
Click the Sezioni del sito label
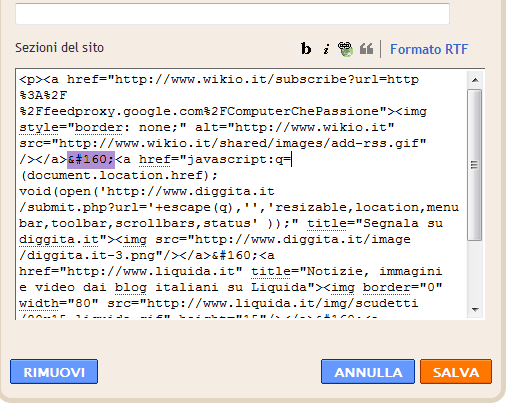point(60,48)
